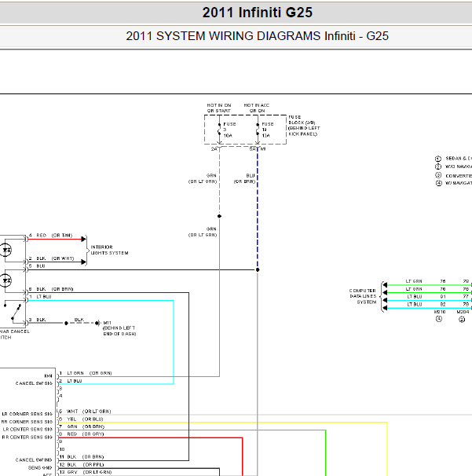Click the "2 BLK (OR WHT)" wire label
This screenshot has height=476, width=472.
click(51, 258)
